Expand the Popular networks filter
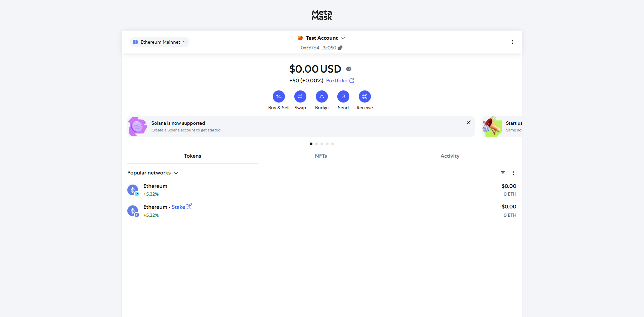Viewport: 644px width, 317px height. point(153,173)
